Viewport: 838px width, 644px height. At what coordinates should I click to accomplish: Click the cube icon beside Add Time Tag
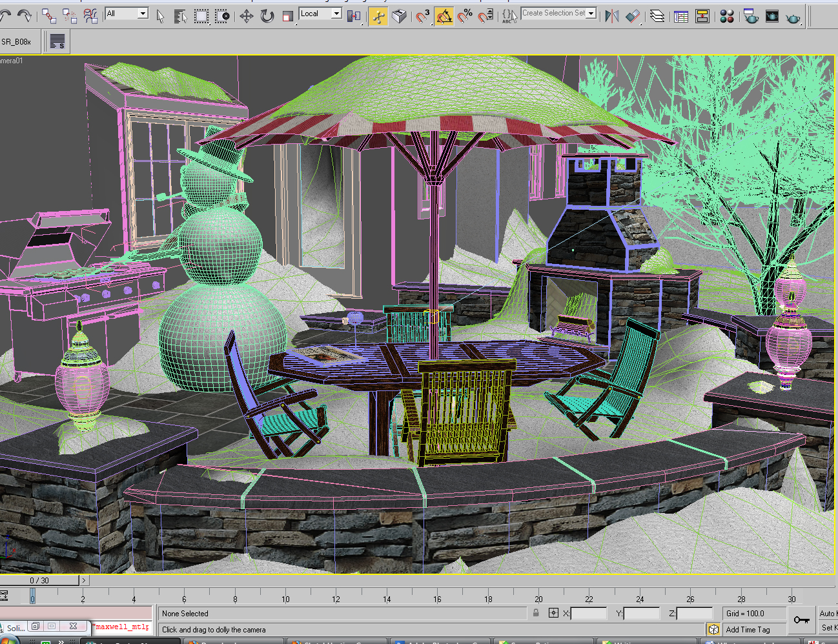[713, 629]
